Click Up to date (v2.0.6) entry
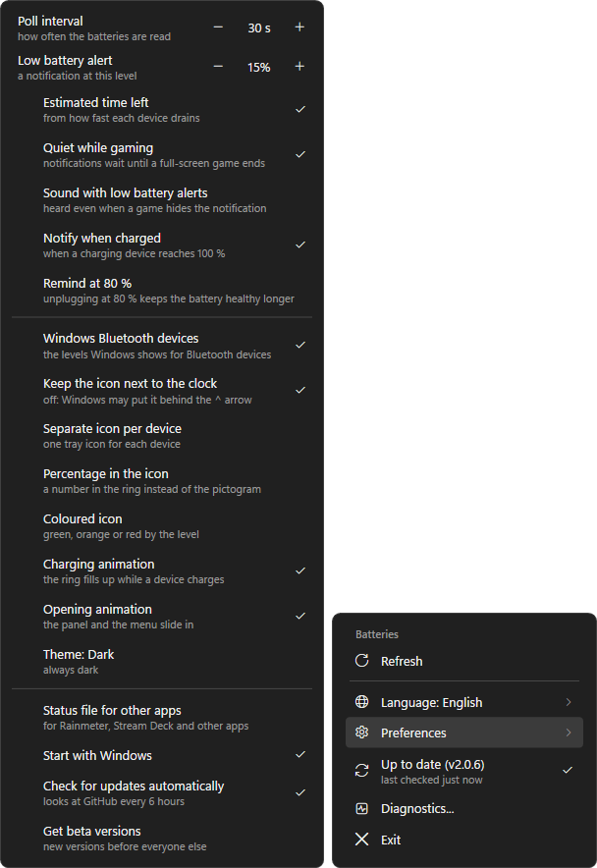597x868 pixels. (x=464, y=771)
